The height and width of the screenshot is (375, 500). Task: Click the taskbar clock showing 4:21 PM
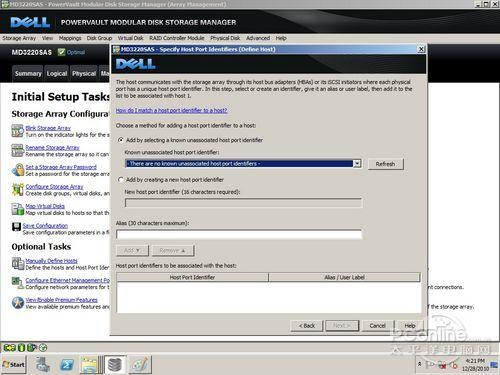click(475, 361)
